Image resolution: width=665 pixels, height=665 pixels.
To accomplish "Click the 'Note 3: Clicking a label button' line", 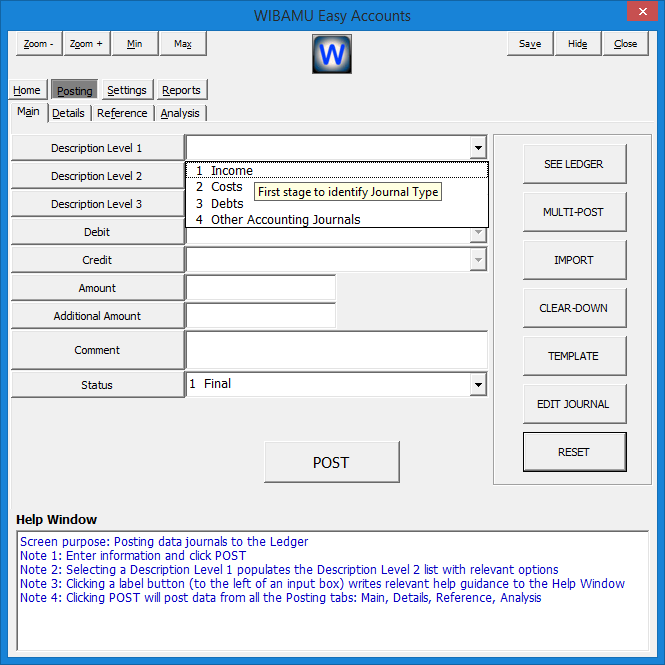I will [322, 584].
